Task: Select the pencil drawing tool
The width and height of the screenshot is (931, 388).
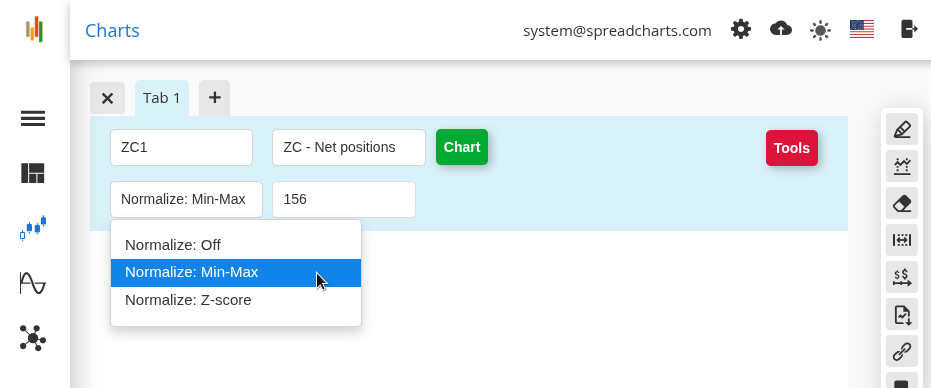Action: [x=901, y=129]
